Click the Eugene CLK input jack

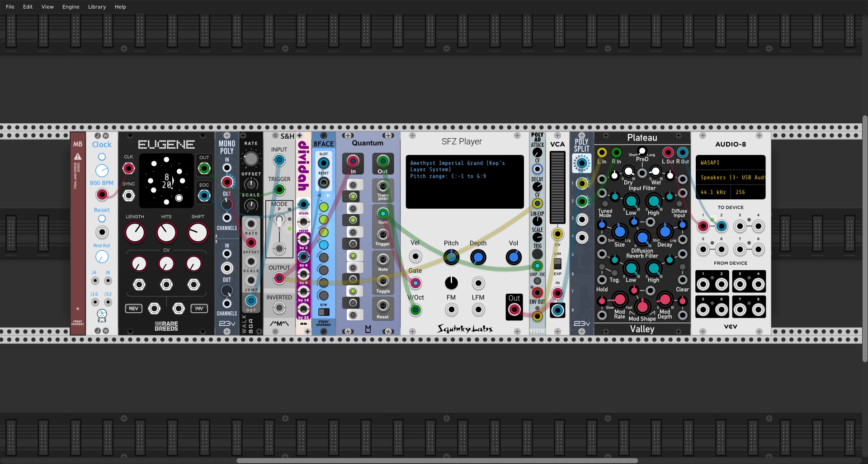(x=129, y=169)
